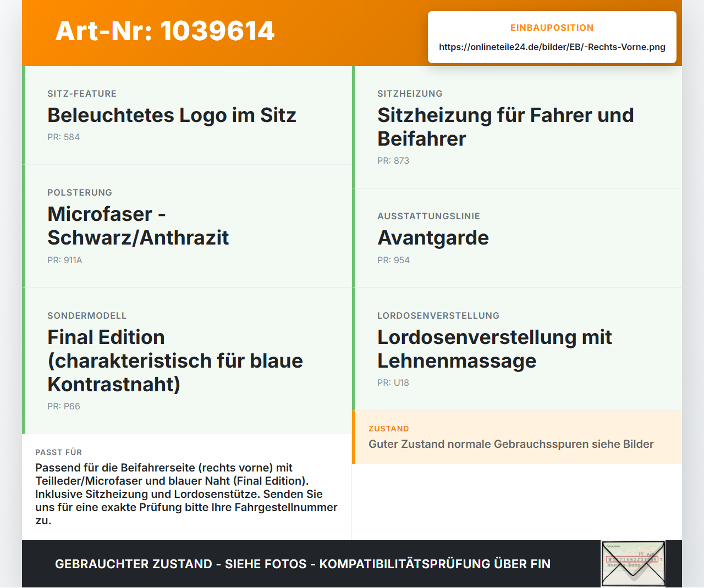The image size is (704, 588).
Task: Click the PR: 911A code
Action: point(65,260)
